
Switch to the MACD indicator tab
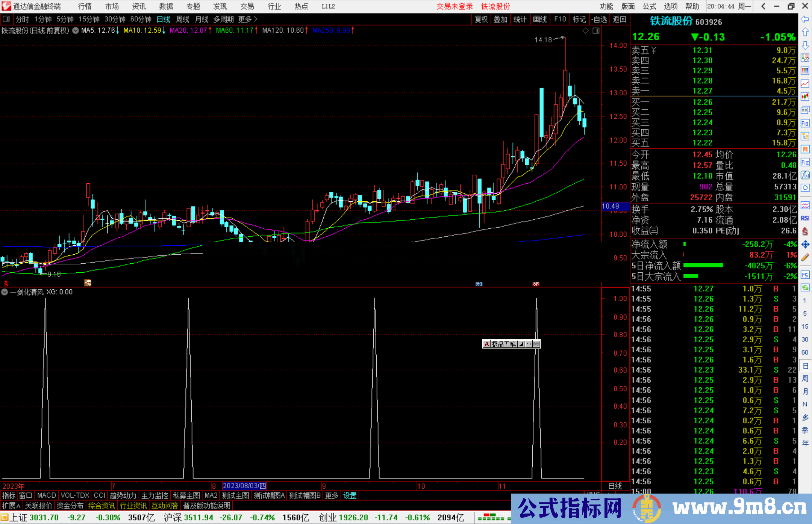[46, 495]
